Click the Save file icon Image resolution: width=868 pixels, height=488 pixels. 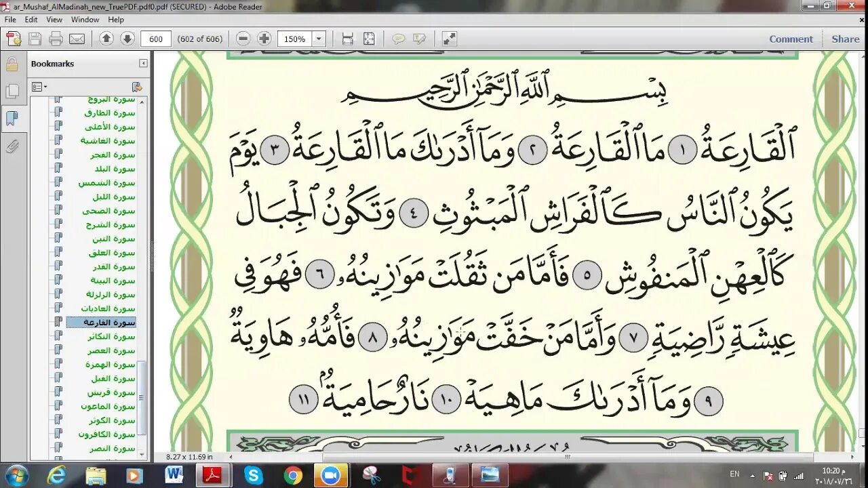35,39
